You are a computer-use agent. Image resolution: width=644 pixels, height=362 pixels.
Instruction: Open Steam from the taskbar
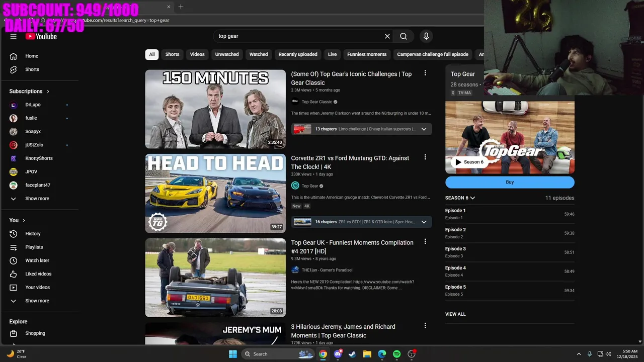[352, 354]
